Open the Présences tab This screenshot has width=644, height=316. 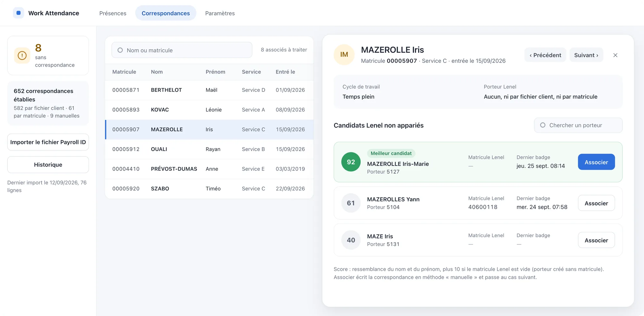pos(113,13)
